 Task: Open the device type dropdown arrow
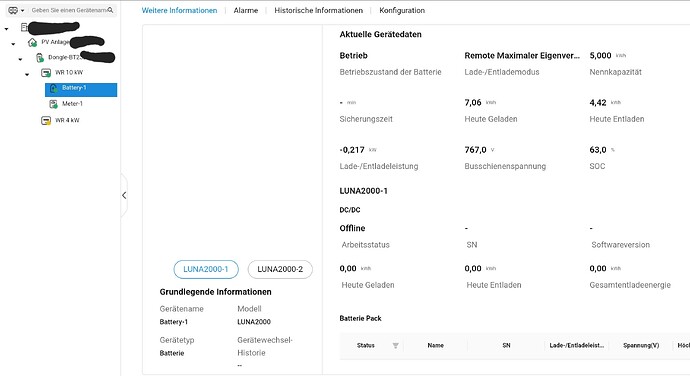(x=22, y=11)
